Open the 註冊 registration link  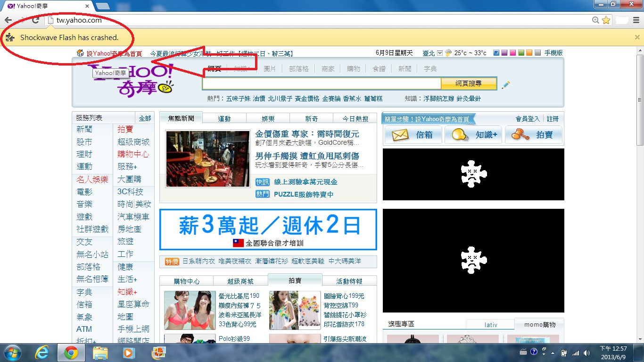point(553,119)
